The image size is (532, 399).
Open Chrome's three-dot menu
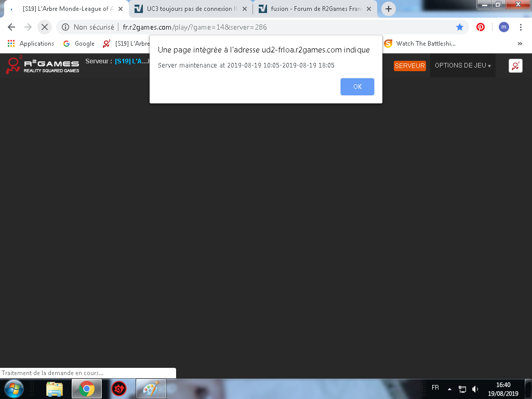click(x=521, y=27)
